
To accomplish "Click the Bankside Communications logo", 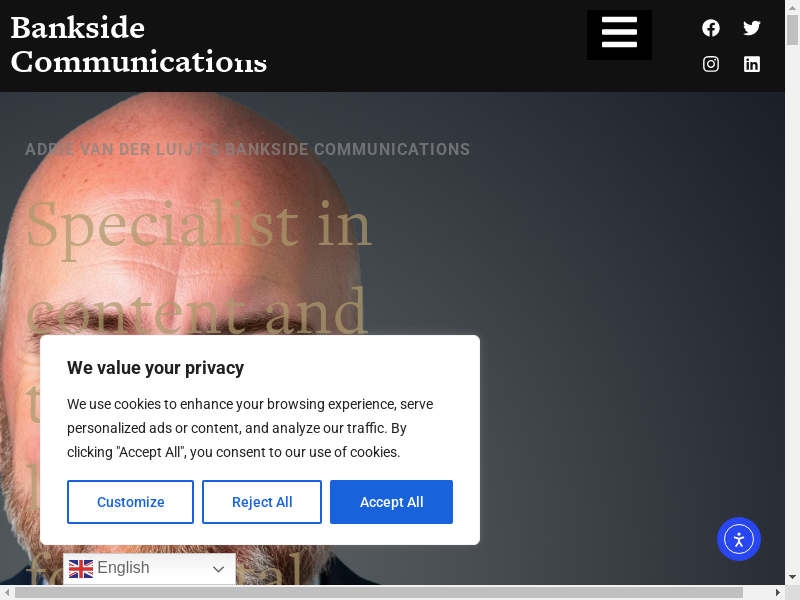I will 138,44.
